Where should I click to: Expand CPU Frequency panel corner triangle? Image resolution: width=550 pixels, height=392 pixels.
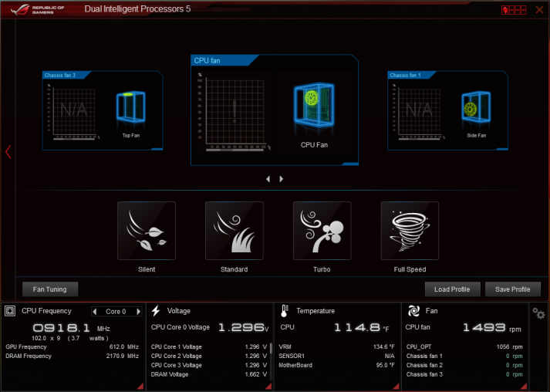140,386
